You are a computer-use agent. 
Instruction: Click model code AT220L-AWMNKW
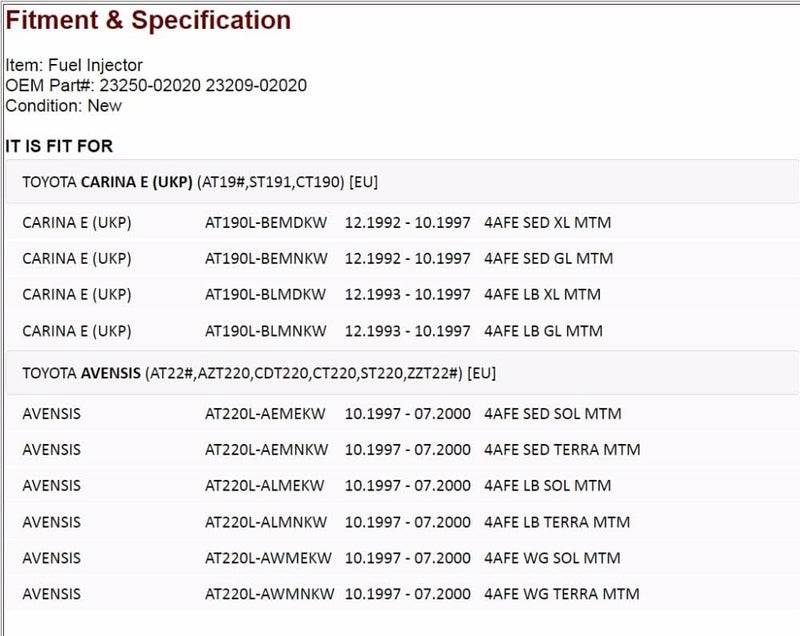267,594
